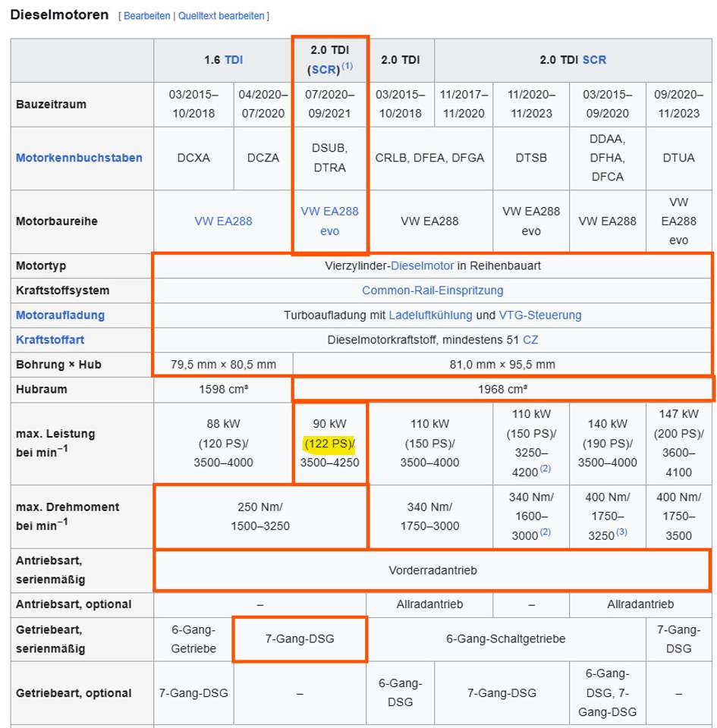This screenshot has width=717, height=728.
Task: Click the 1968 cm³ Hubraum cell
Action: (x=502, y=389)
